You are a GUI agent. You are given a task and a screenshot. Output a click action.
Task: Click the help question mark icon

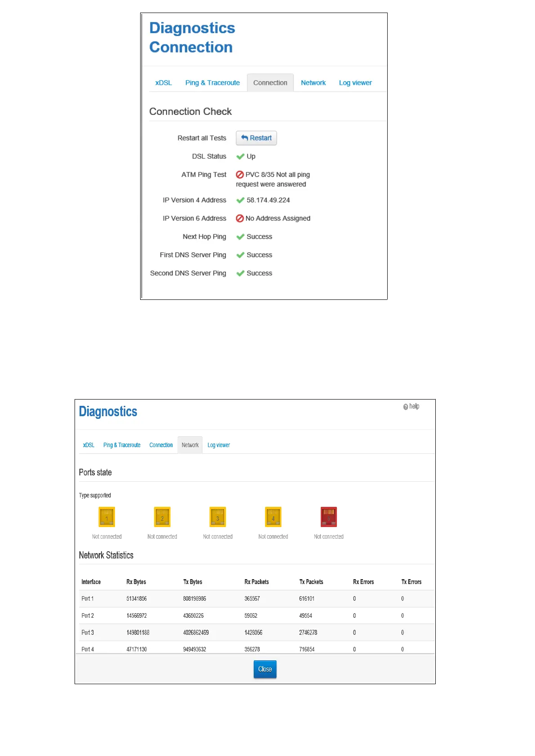coord(406,407)
